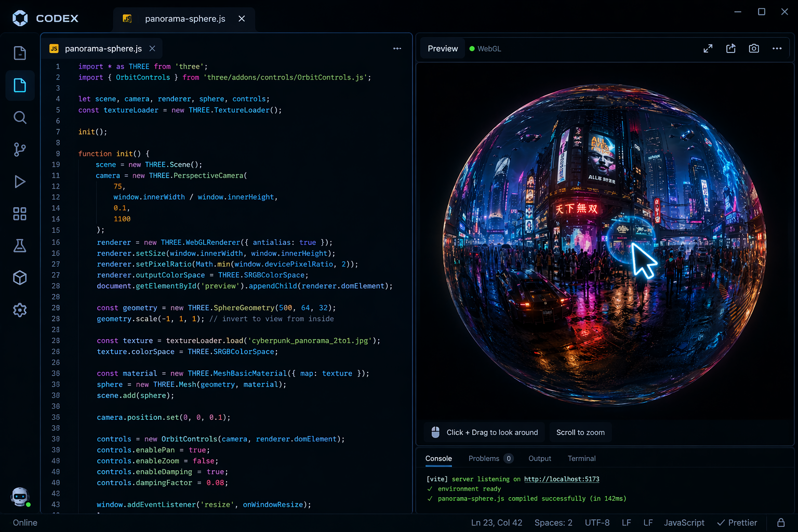The image size is (798, 532).
Task: Switch to the Output tab
Action: (540, 458)
